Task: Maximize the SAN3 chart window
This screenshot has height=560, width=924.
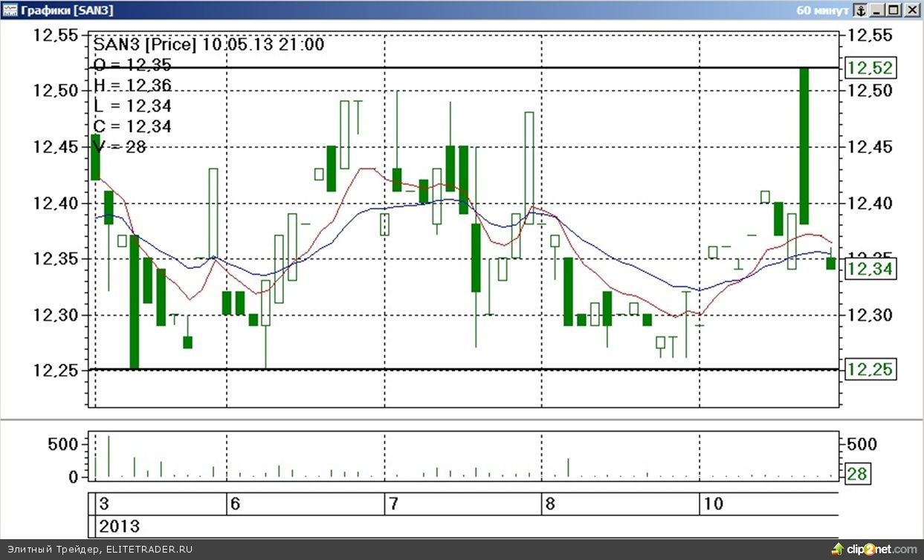Action: 894,10
